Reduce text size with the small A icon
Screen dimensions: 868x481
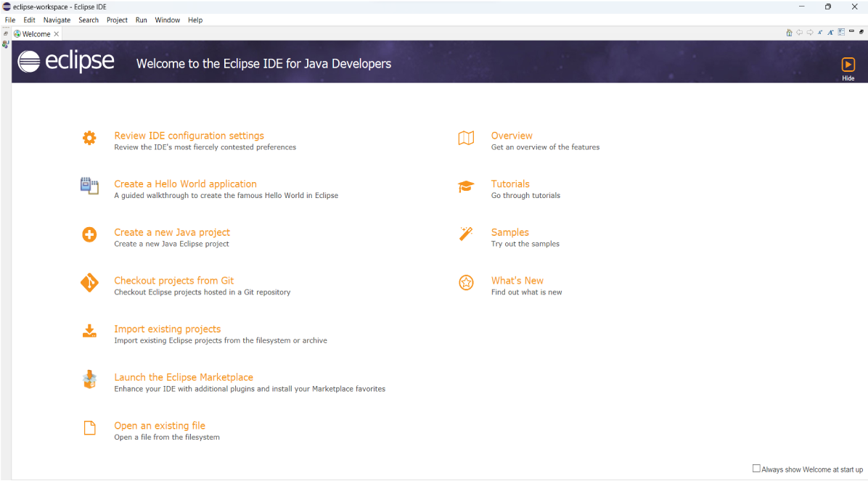click(x=820, y=32)
